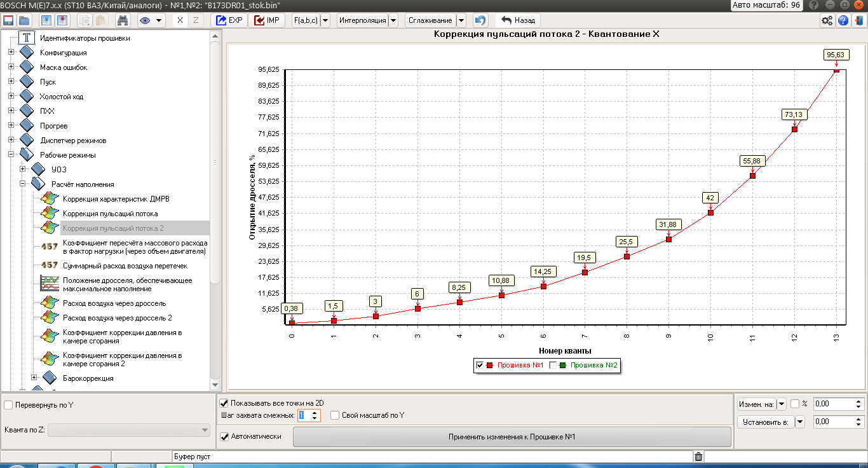Click the 'Шаг захвата смежных' input field
This screenshot has height=468, width=868.
click(x=304, y=415)
